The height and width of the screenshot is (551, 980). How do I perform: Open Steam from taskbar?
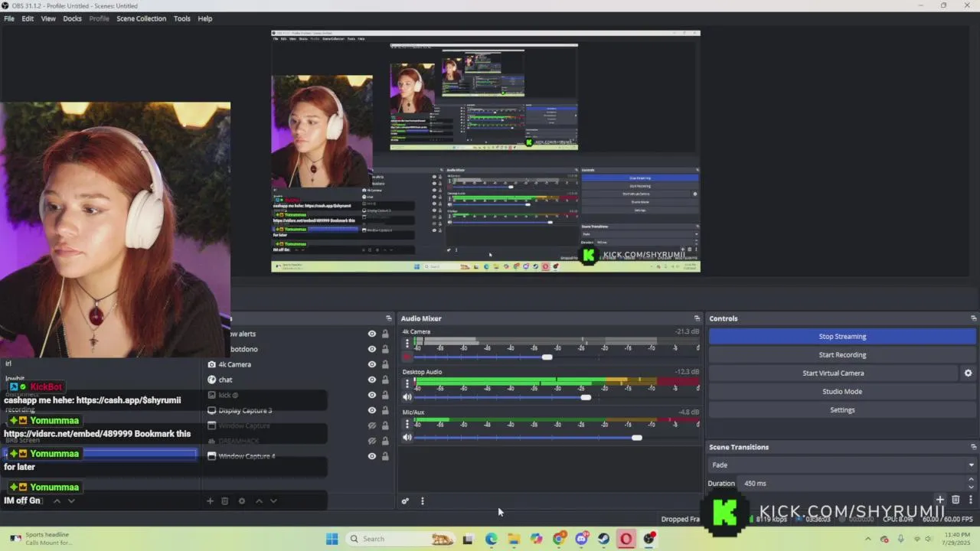click(604, 539)
